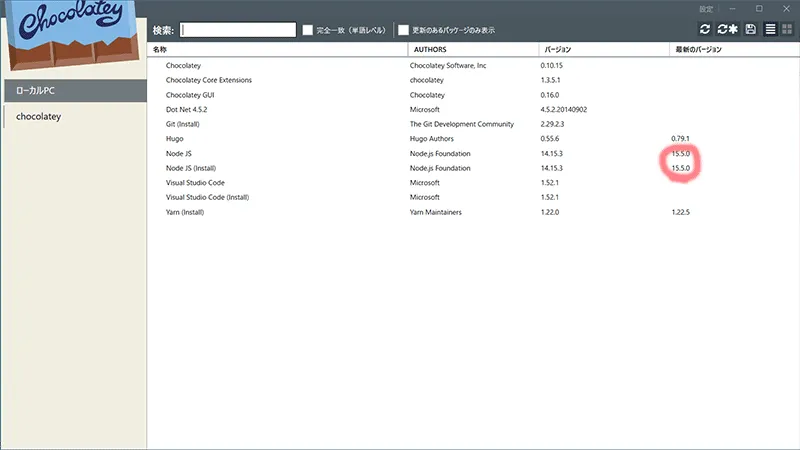Image resolution: width=800 pixels, height=450 pixels.
Task: Minimize the Chocolatey GUI window
Action: pyautogui.click(x=733, y=9)
